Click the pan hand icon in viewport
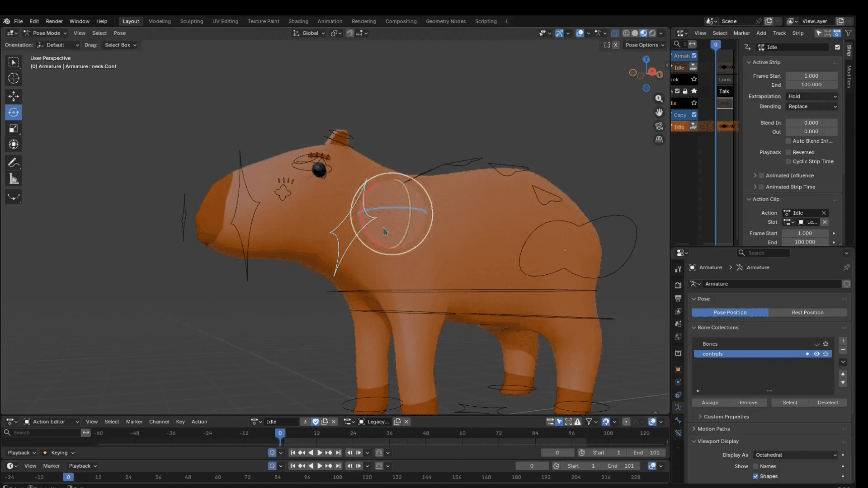The height and width of the screenshot is (488, 868). click(x=659, y=112)
